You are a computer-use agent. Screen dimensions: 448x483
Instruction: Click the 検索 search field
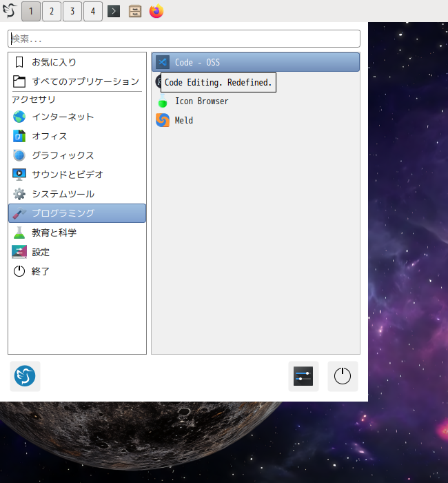click(184, 39)
